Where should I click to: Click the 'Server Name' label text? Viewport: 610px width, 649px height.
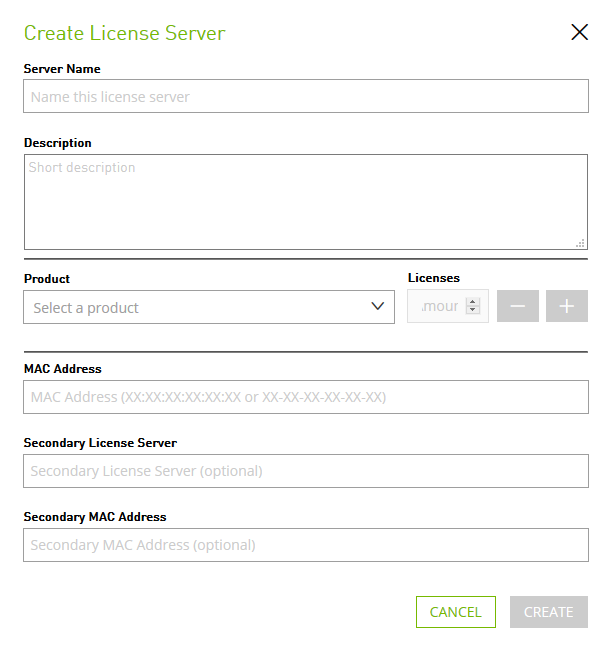coord(62,69)
